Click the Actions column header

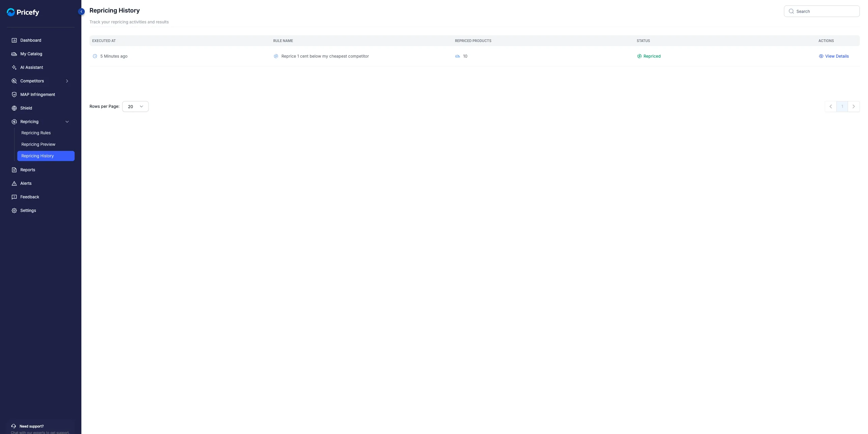826,41
